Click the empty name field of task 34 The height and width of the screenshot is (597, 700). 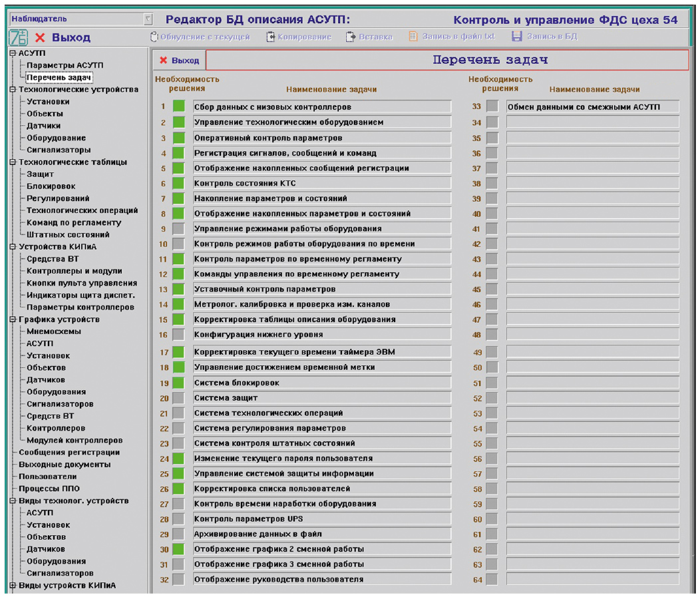click(592, 122)
